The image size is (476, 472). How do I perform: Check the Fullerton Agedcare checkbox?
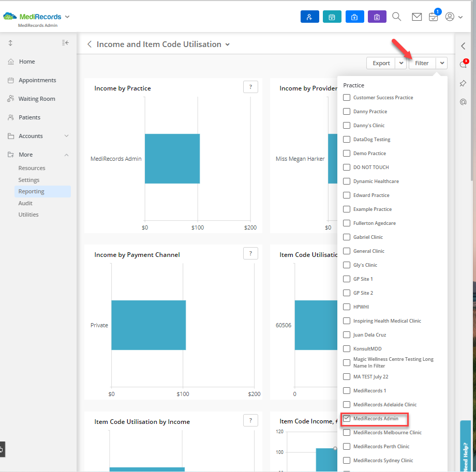click(346, 223)
